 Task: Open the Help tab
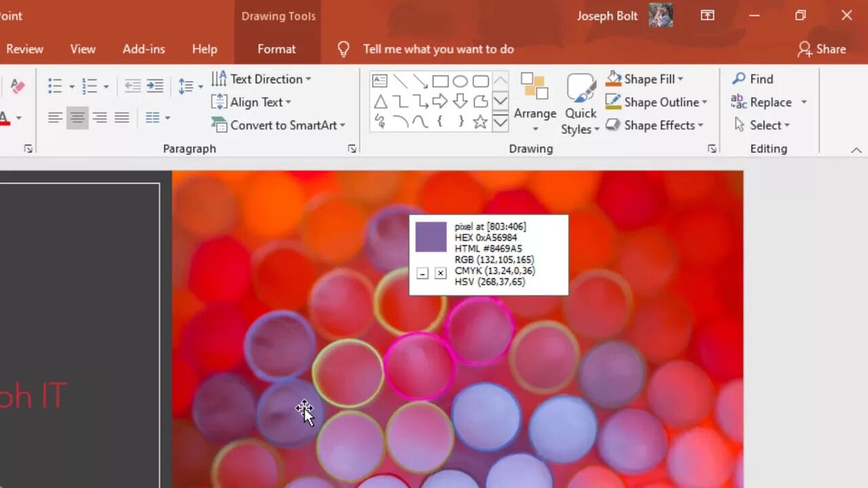pos(204,49)
